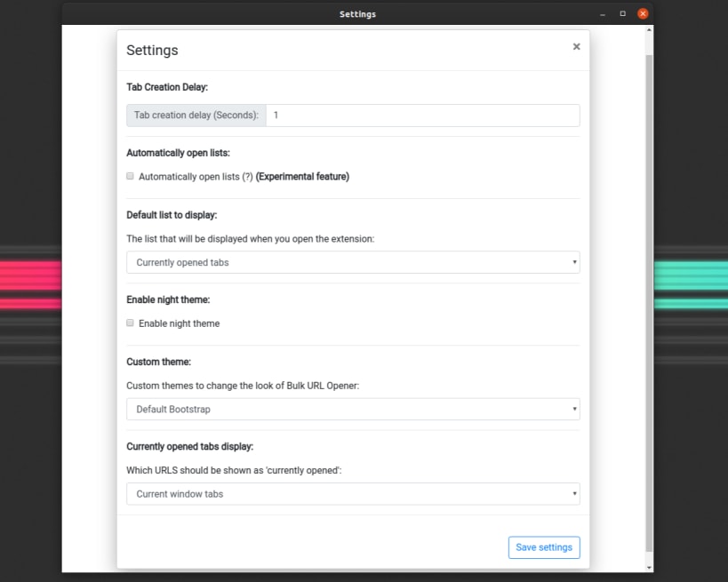Click the Automatically open lists (?) label
728x582 pixels.
coord(196,176)
